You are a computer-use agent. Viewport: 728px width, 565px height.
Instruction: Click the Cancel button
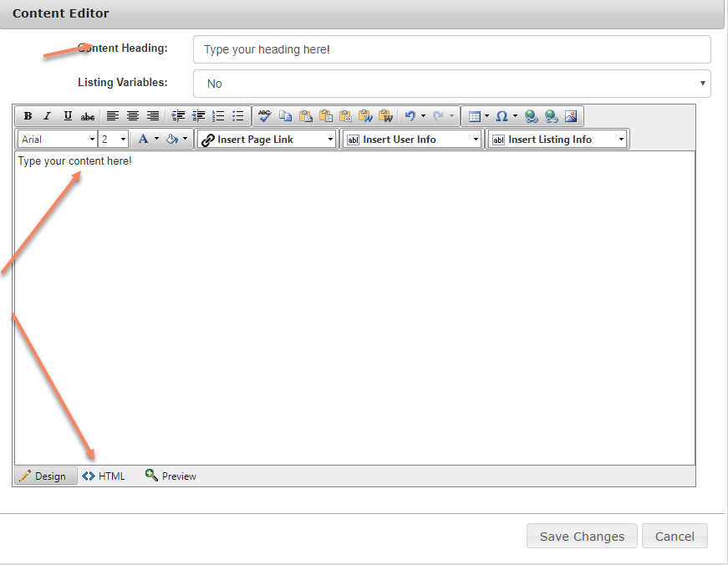tap(675, 537)
